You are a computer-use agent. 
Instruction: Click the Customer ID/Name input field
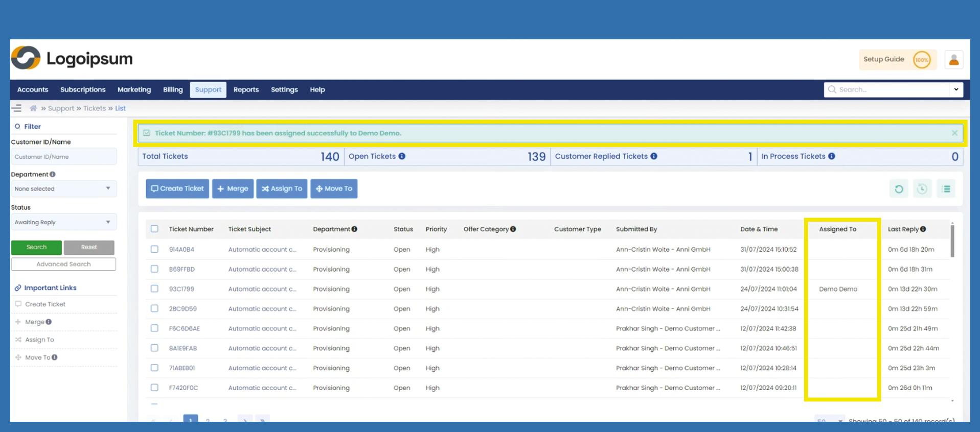[x=63, y=157]
